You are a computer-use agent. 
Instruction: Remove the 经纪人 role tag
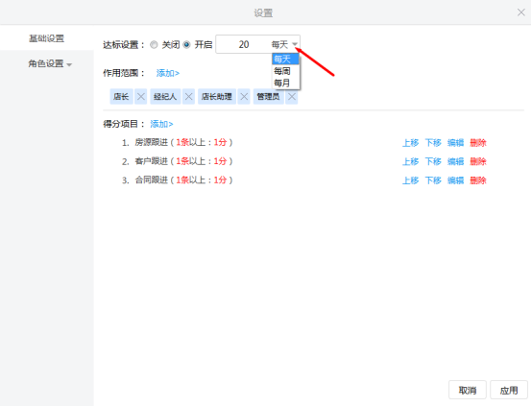(188, 97)
